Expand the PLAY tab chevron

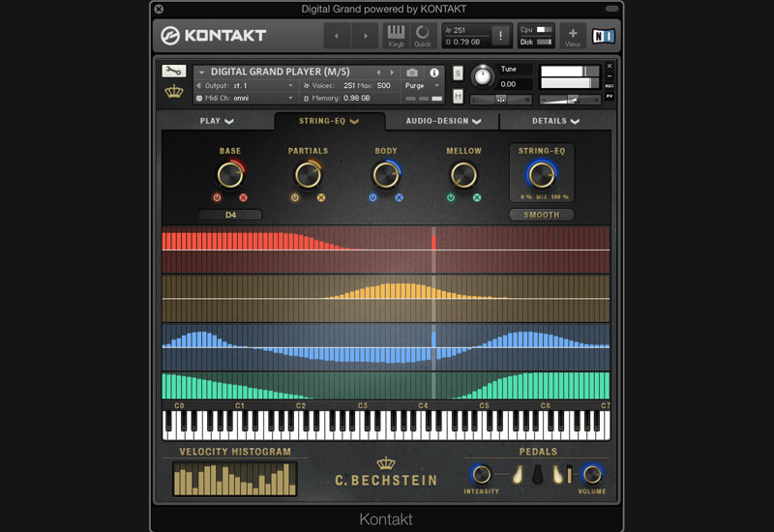(229, 122)
